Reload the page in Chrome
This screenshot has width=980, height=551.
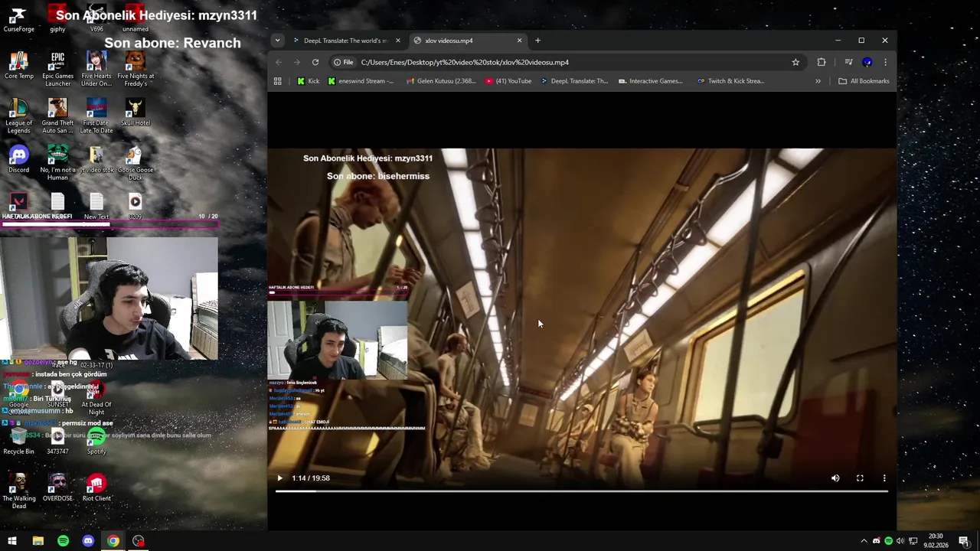[315, 62]
